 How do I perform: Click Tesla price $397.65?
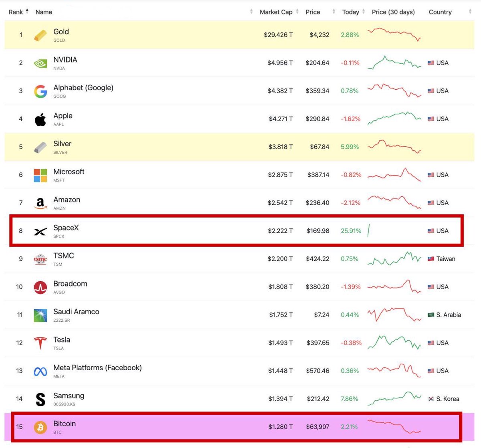(x=317, y=343)
